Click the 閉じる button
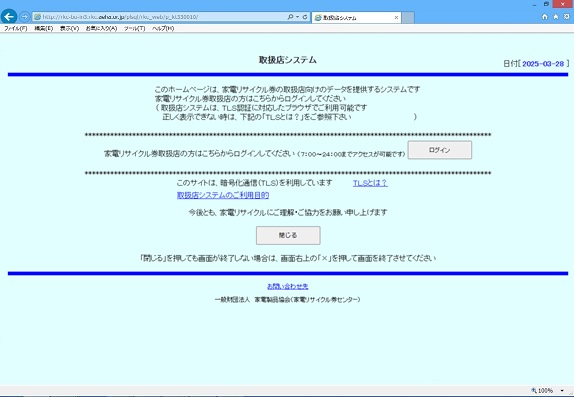 point(288,235)
